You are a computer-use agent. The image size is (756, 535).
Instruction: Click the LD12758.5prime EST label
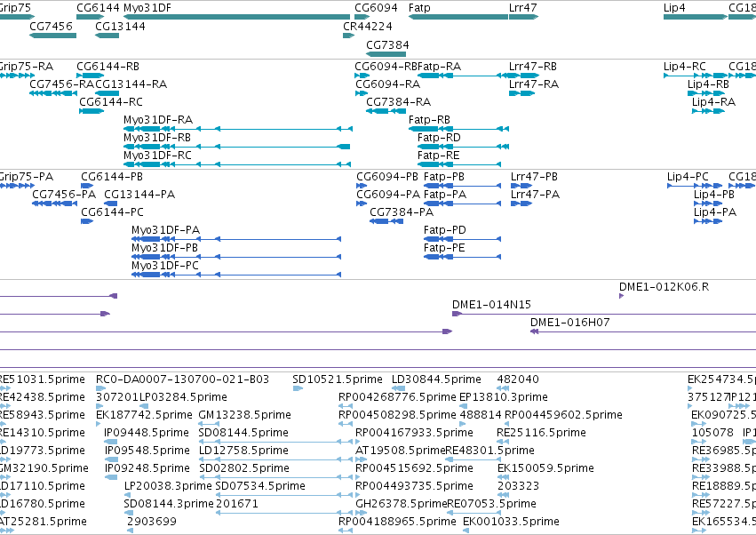click(x=243, y=451)
